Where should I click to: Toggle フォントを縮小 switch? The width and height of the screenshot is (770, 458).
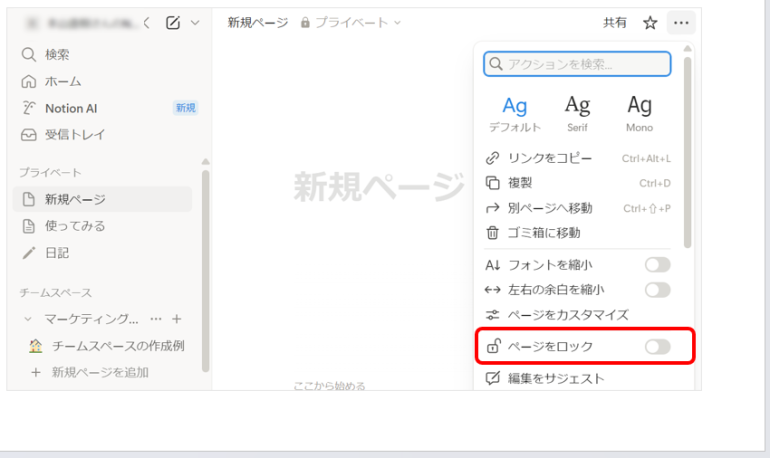point(657,265)
